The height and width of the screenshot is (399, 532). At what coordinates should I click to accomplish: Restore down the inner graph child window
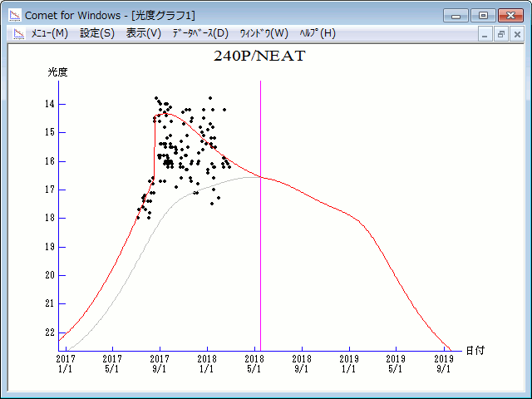pyautogui.click(x=501, y=34)
